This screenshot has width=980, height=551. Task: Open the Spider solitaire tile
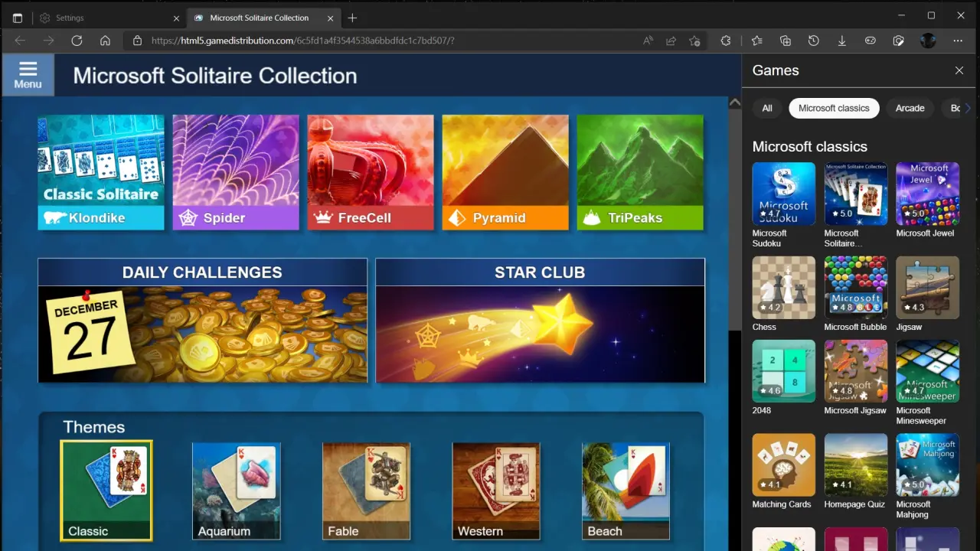tap(236, 172)
